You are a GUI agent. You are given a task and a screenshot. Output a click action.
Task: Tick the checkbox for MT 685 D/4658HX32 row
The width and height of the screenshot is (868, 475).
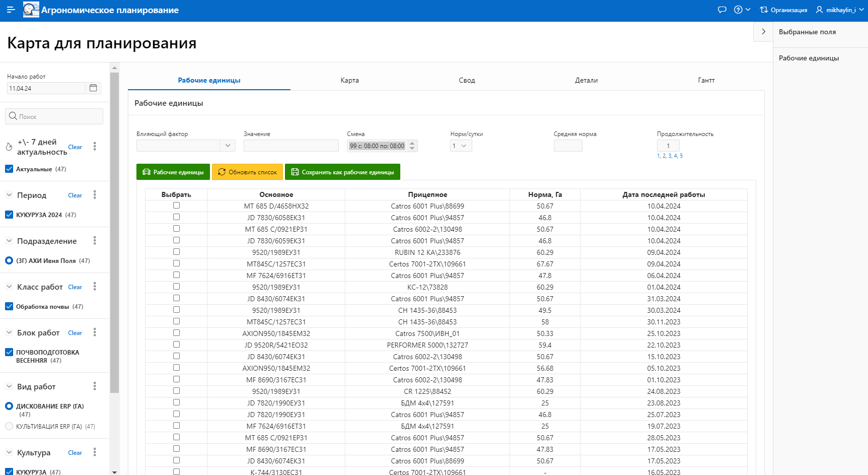click(176, 206)
